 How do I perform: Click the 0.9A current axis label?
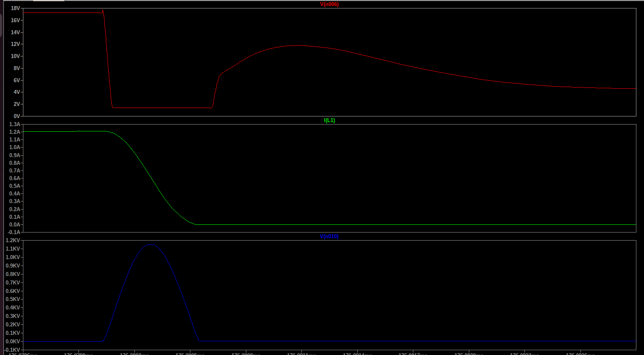(14, 155)
